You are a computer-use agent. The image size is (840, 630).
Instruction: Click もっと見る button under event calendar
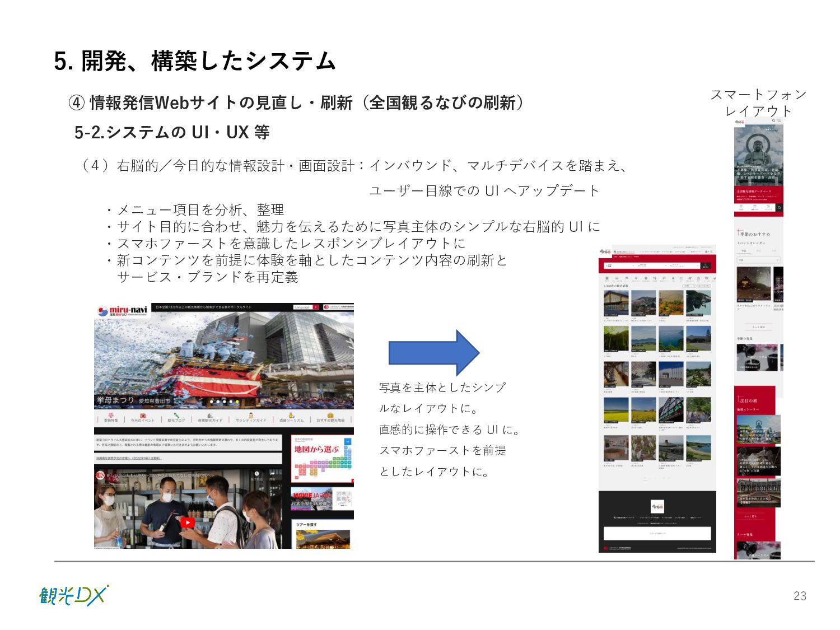pos(759,327)
